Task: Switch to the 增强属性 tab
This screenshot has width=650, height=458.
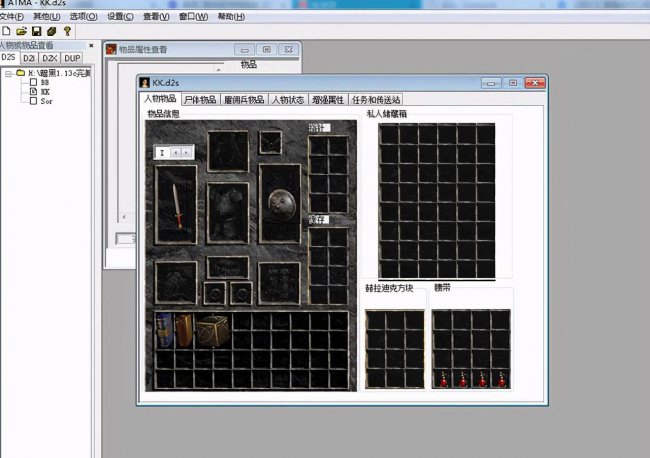Action: pyautogui.click(x=328, y=99)
